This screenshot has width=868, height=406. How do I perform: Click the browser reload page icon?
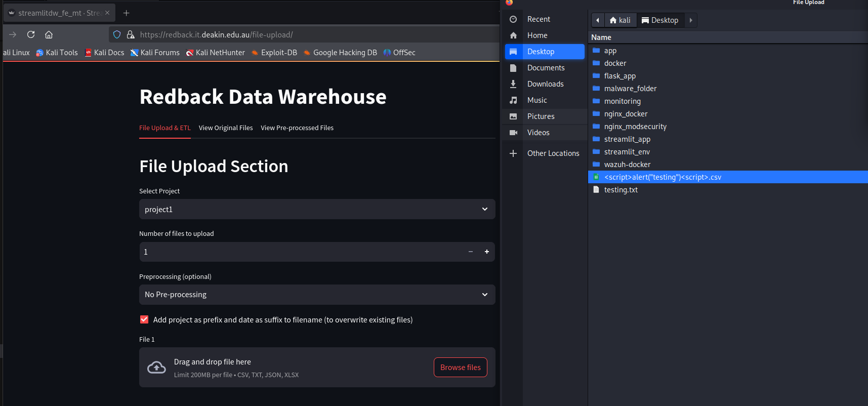pyautogui.click(x=31, y=34)
